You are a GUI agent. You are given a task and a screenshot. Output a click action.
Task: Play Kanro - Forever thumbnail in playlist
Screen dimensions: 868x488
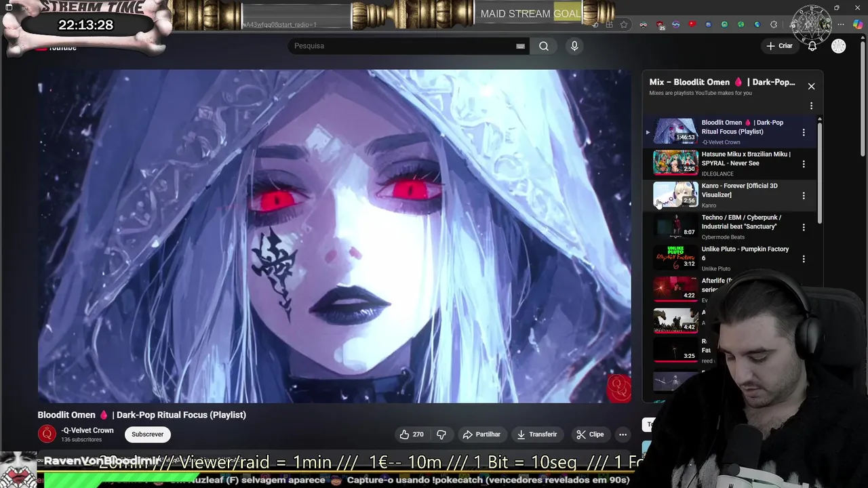point(675,195)
